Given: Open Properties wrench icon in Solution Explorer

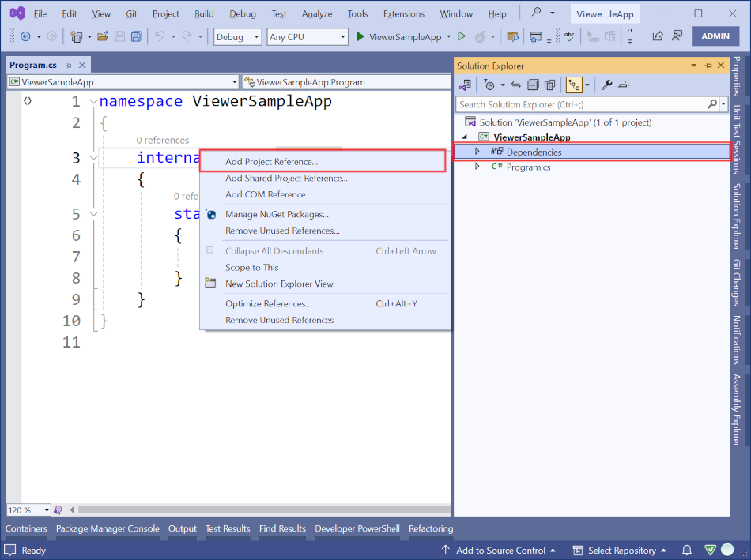Looking at the screenshot, I should pyautogui.click(x=606, y=85).
